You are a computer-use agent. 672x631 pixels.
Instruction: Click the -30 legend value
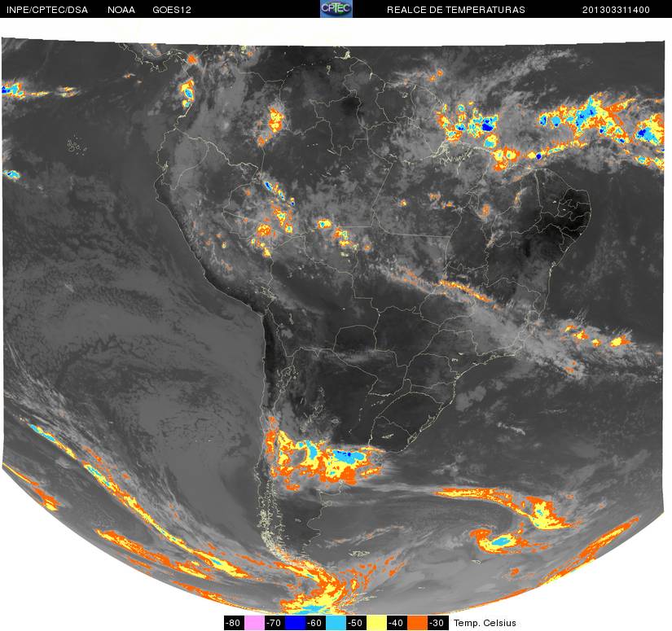(x=438, y=622)
